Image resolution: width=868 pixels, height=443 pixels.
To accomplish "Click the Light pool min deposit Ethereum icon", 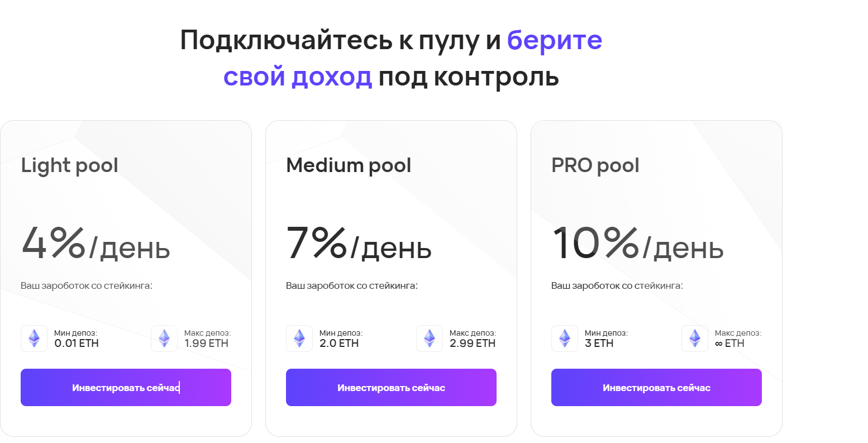I will tap(34, 339).
